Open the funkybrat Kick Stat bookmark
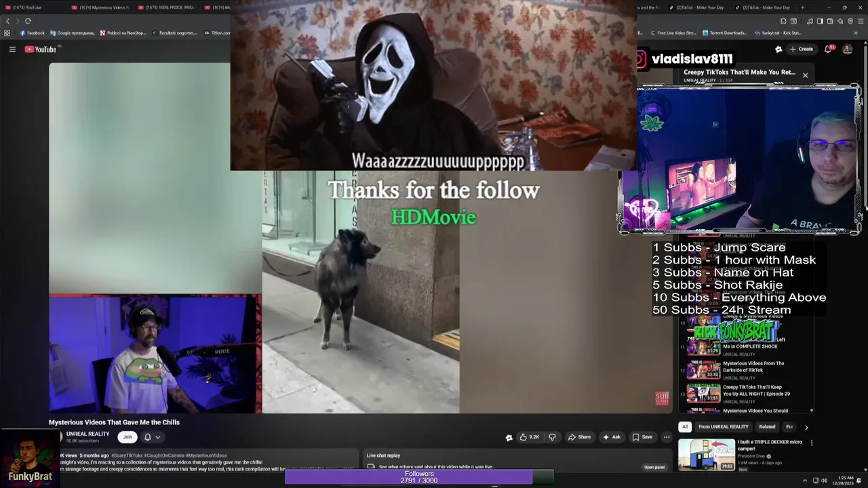Image resolution: width=868 pixels, height=488 pixels. [x=778, y=33]
